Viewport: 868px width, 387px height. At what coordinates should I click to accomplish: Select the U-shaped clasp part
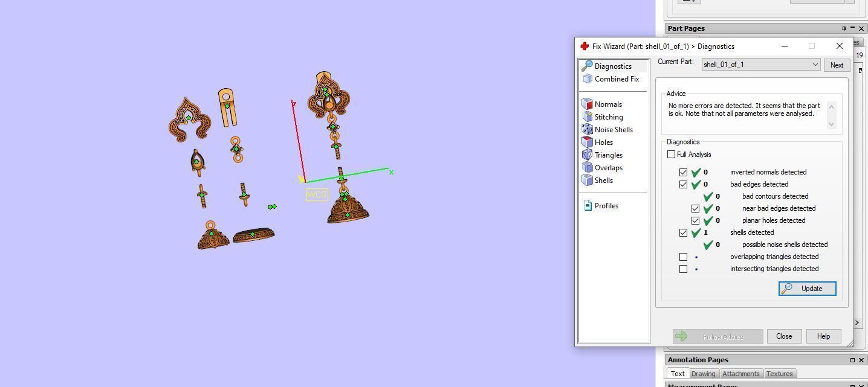point(227,107)
